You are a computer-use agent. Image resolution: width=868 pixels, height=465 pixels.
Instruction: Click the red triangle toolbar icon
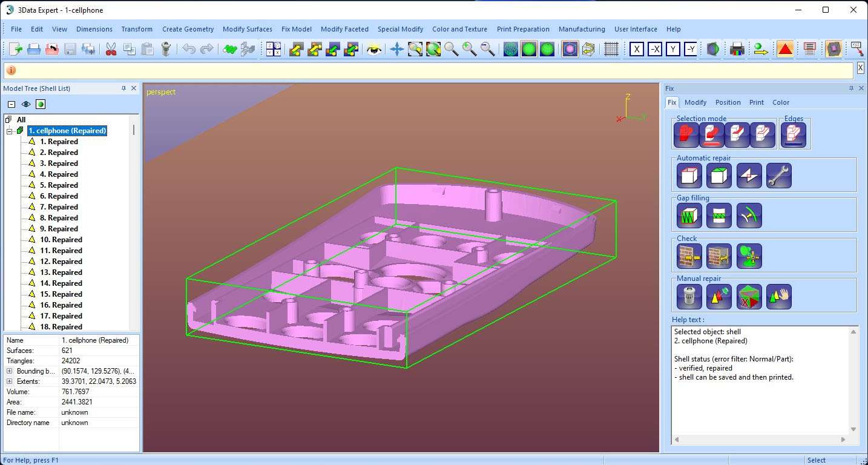[x=785, y=49]
